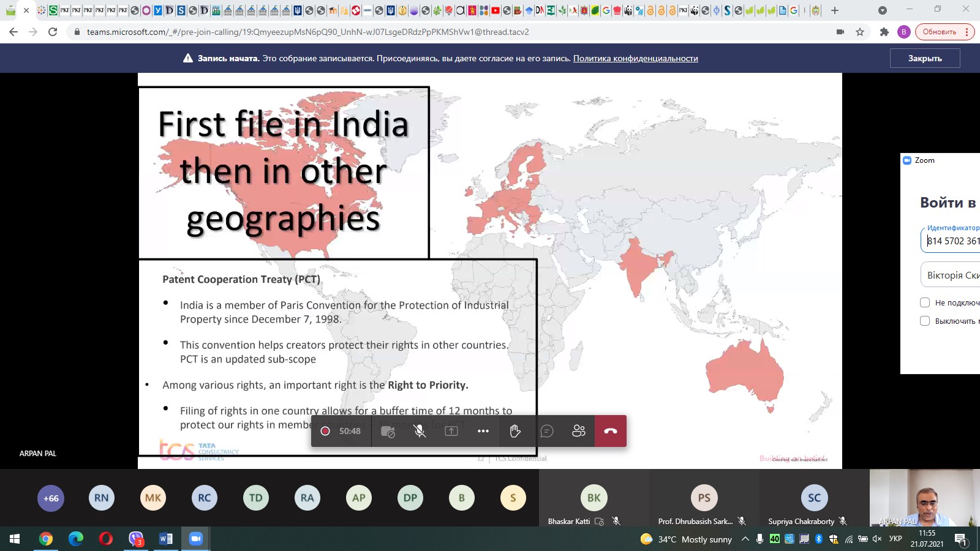
Task: Click the Zoom meeting ID input field
Action: [x=952, y=241]
